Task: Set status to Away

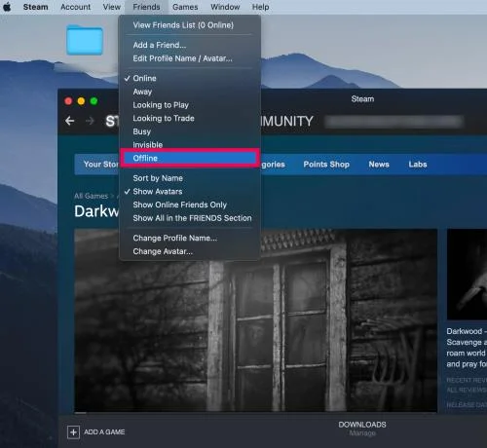Action: click(x=190, y=92)
